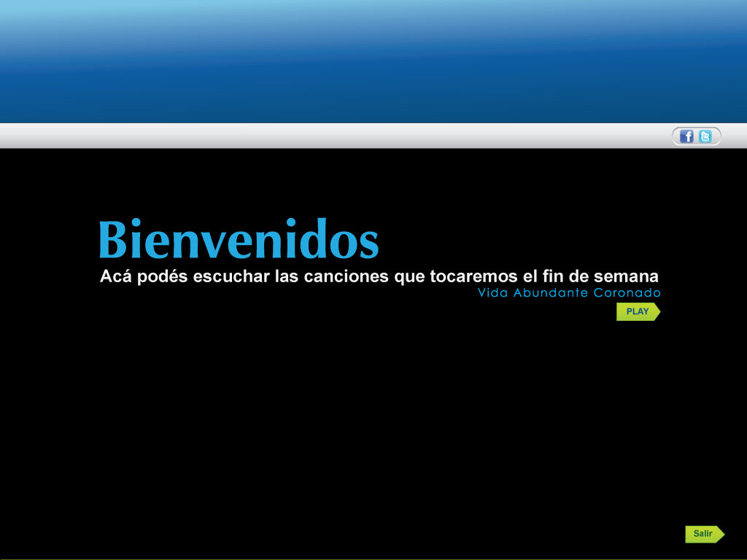This screenshot has height=560, width=747.
Task: Click the Bienvenidos heading
Action: 239,239
